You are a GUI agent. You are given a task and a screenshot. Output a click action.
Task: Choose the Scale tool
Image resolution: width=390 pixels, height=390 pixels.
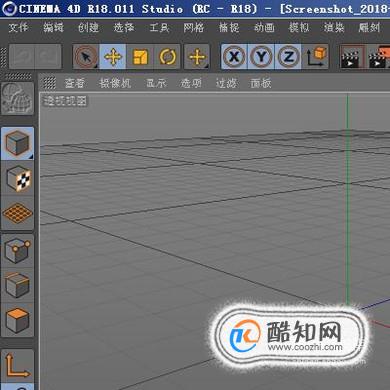(x=140, y=57)
